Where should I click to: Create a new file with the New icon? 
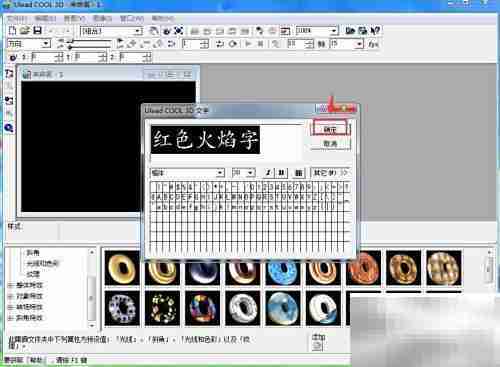(x=12, y=31)
